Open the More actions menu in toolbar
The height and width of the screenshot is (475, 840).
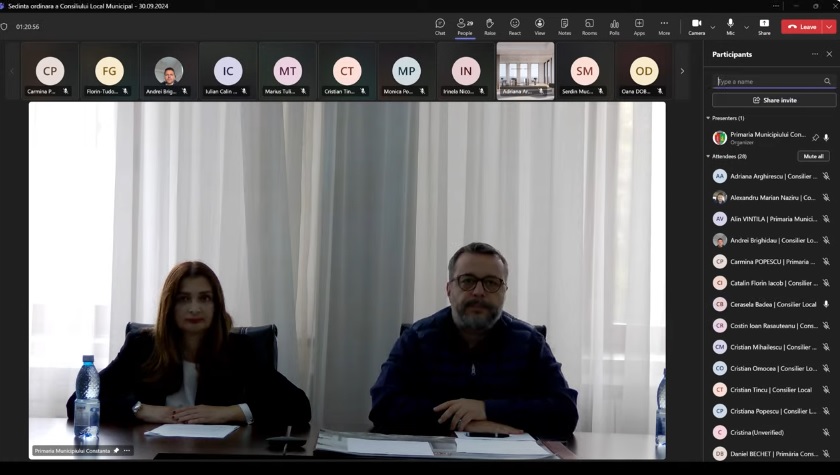pyautogui.click(x=664, y=26)
